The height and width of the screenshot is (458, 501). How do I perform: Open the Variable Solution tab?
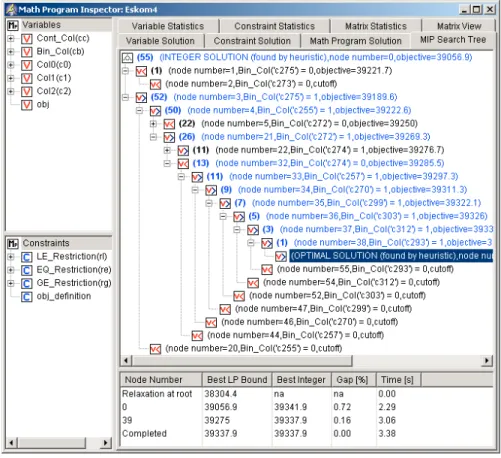tap(160, 41)
